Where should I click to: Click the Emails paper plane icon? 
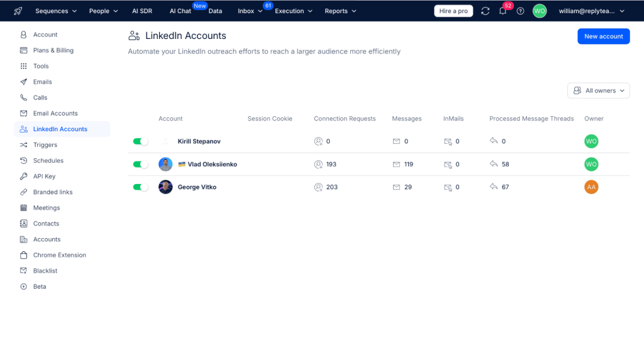coord(23,82)
